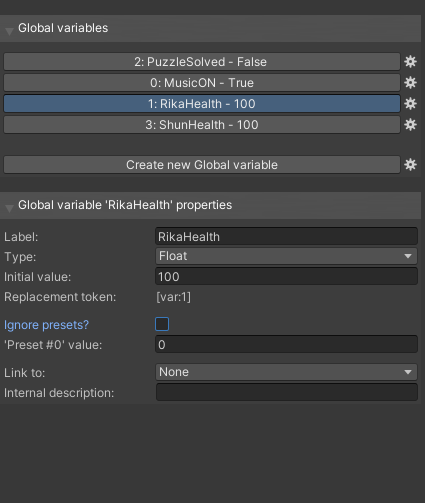Enable the Ignore presets checkbox
The height and width of the screenshot is (503, 425).
click(x=162, y=324)
